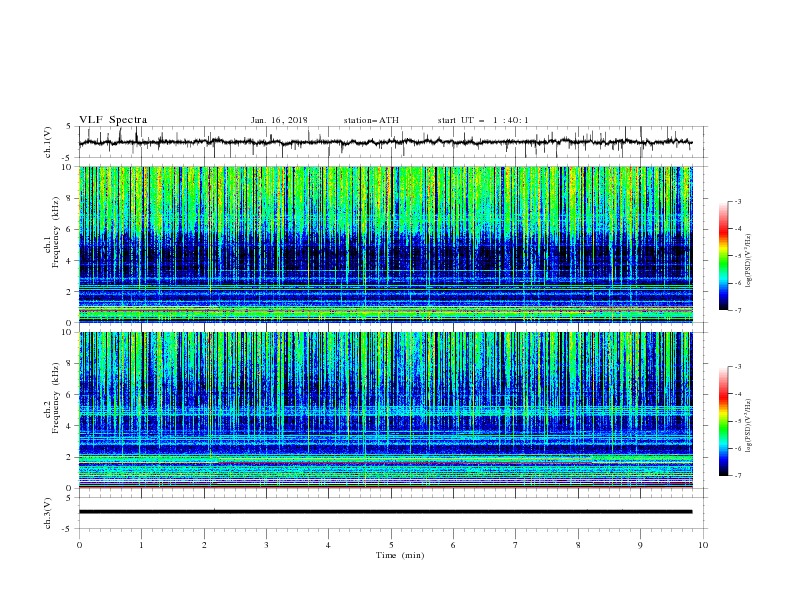Click the "ch.1(V)" waveform axis label
This screenshot has width=792, height=612.
(x=48, y=142)
